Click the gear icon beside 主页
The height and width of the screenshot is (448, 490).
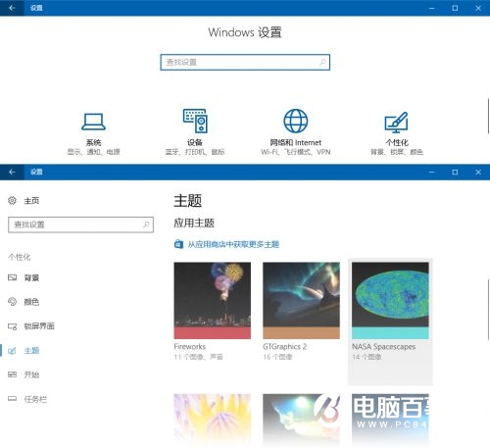click(12, 200)
